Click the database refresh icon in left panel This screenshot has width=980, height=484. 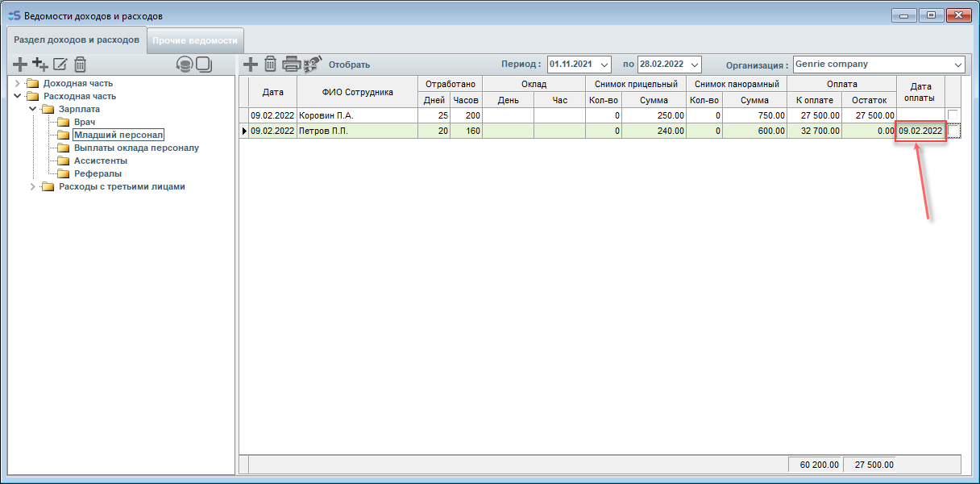click(x=185, y=65)
